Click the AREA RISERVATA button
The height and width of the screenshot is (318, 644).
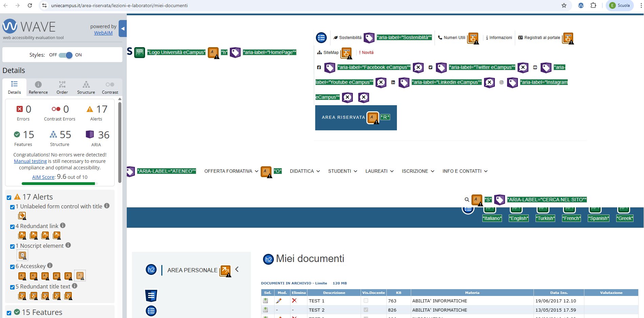tap(356, 118)
